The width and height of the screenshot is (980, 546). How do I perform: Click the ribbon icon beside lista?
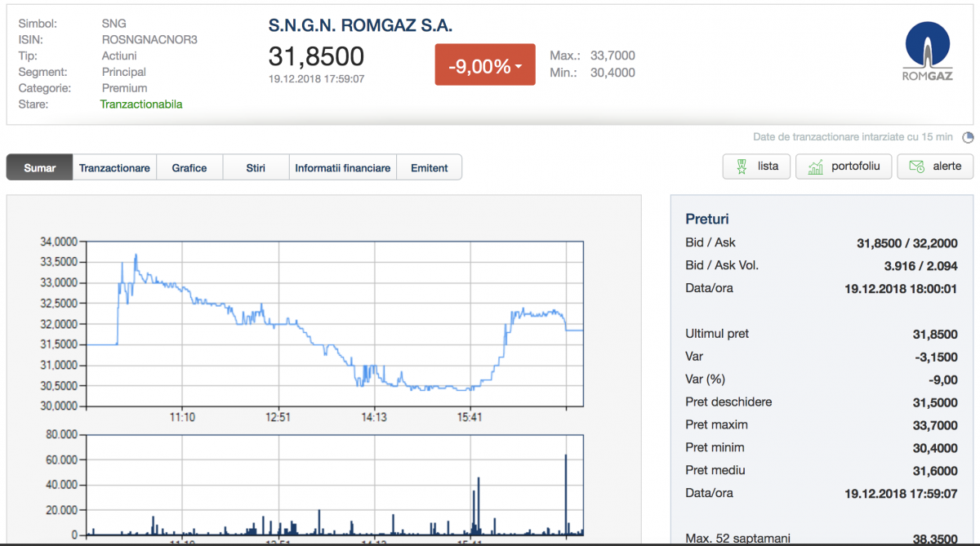click(742, 166)
